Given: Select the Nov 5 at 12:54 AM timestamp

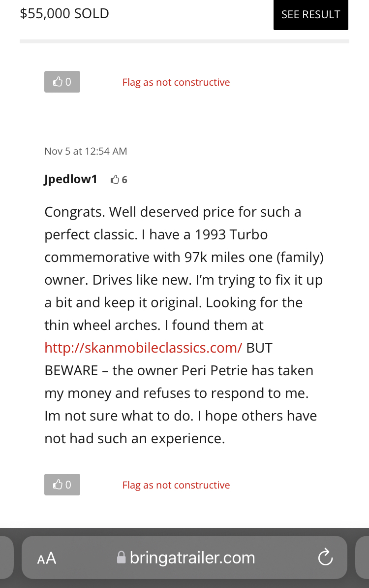Looking at the screenshot, I should 86,151.
